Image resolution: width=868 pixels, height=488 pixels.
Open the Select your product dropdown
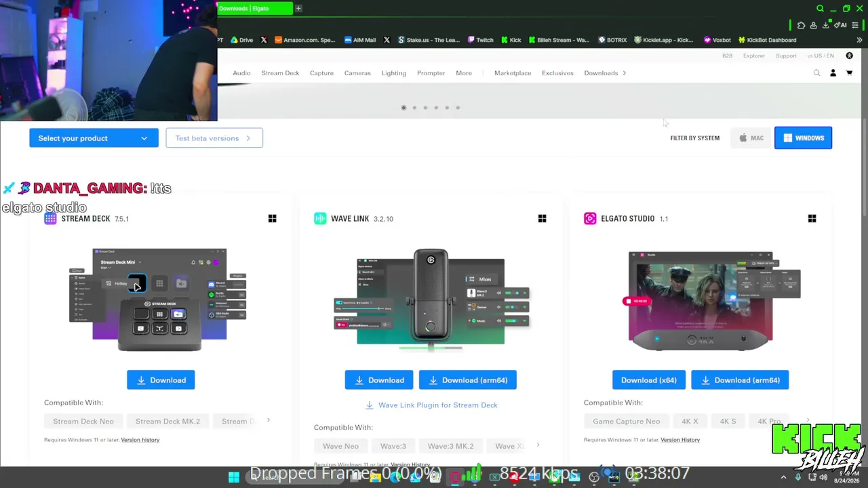click(94, 138)
